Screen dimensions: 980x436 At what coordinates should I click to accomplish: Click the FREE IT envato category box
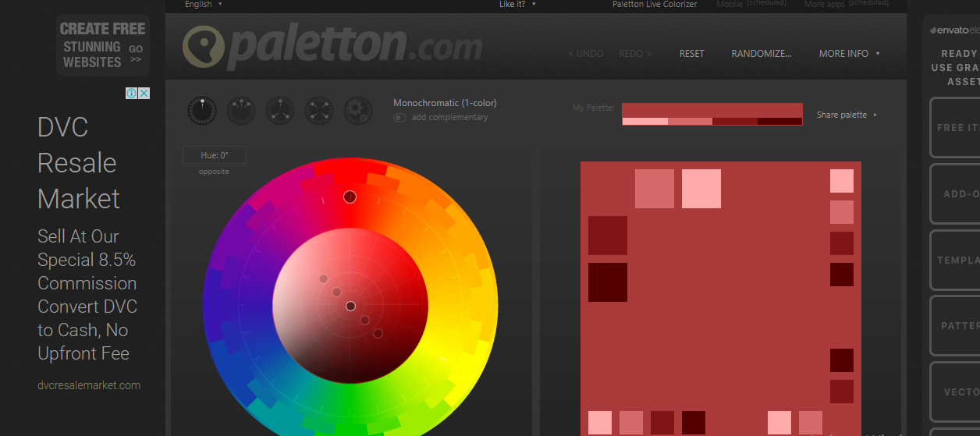point(955,128)
